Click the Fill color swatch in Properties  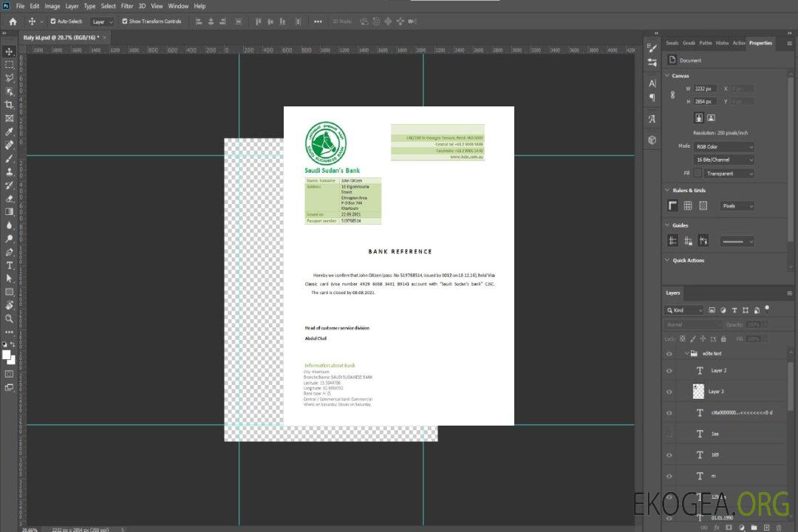698,174
